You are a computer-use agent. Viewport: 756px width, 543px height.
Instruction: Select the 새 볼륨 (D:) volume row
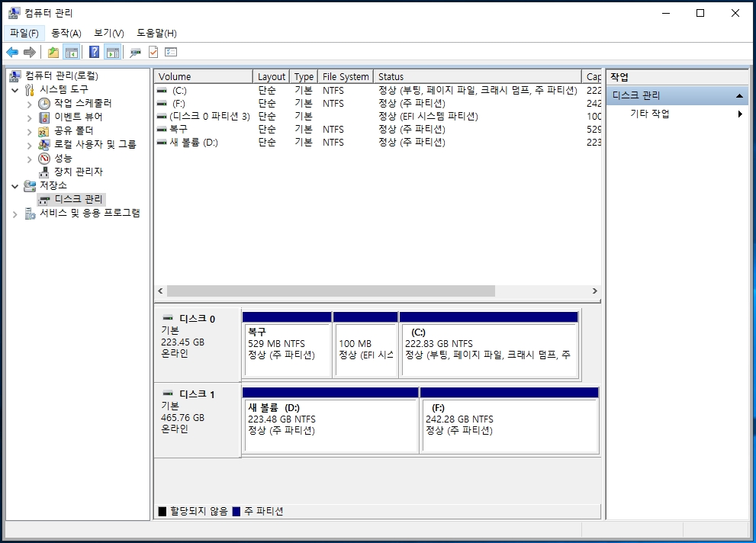[378, 143]
